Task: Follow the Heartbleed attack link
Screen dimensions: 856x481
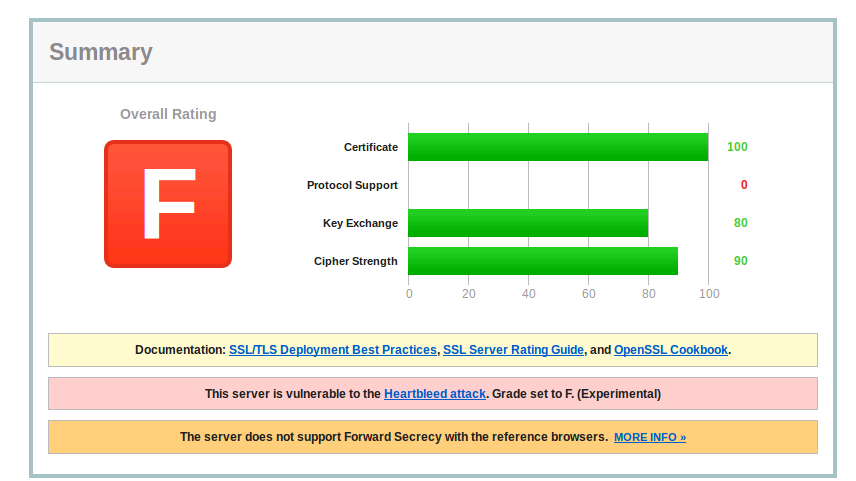Action: (434, 394)
